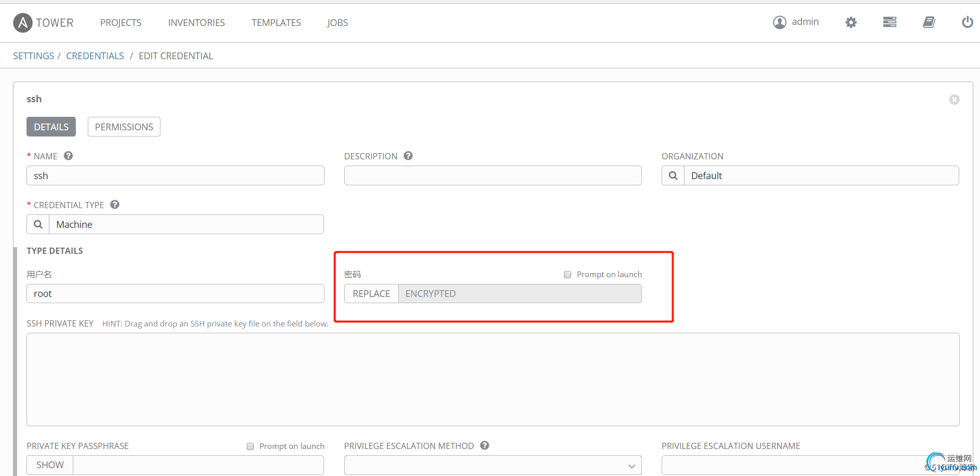Open documentation book icon
The width and height of the screenshot is (980, 476).
coord(929,22)
